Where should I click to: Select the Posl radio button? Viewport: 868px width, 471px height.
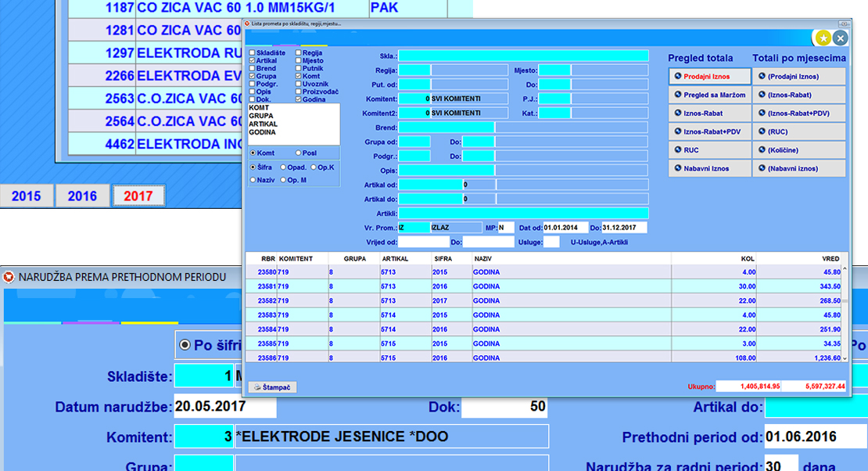point(298,153)
